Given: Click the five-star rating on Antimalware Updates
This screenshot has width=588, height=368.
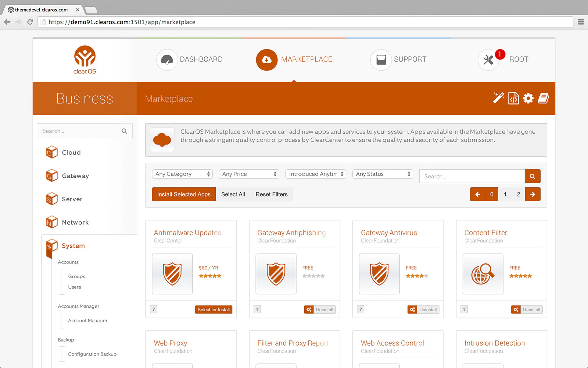Looking at the screenshot, I should (210, 276).
